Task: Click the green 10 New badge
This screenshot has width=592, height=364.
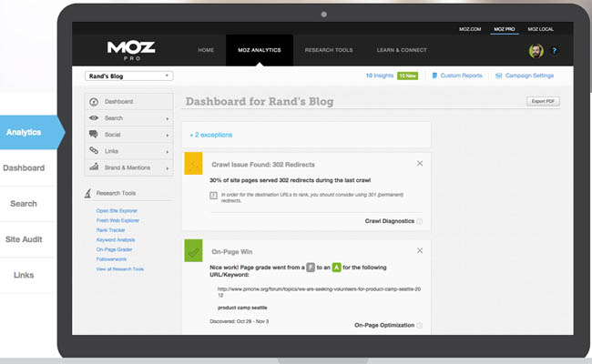Action: tap(407, 76)
